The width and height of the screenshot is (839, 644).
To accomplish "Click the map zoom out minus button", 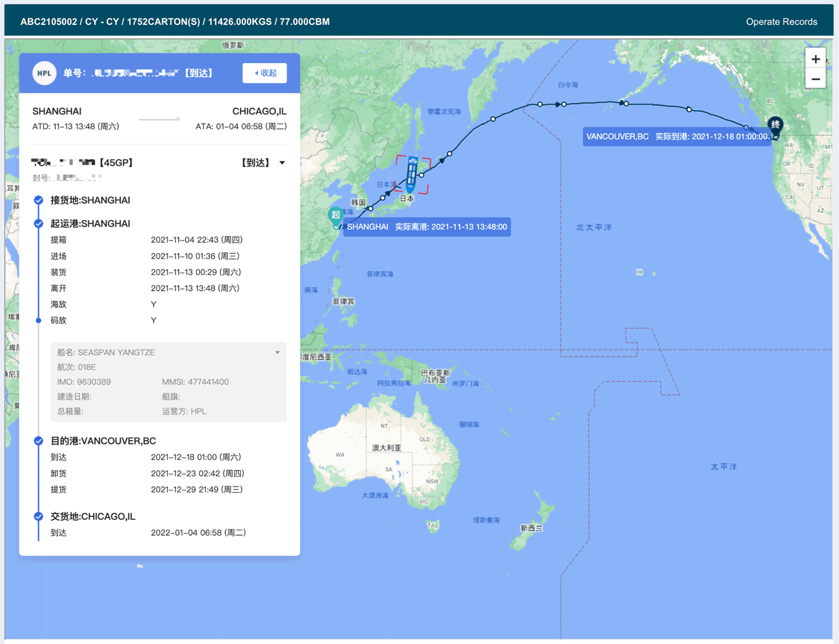I will (x=815, y=79).
